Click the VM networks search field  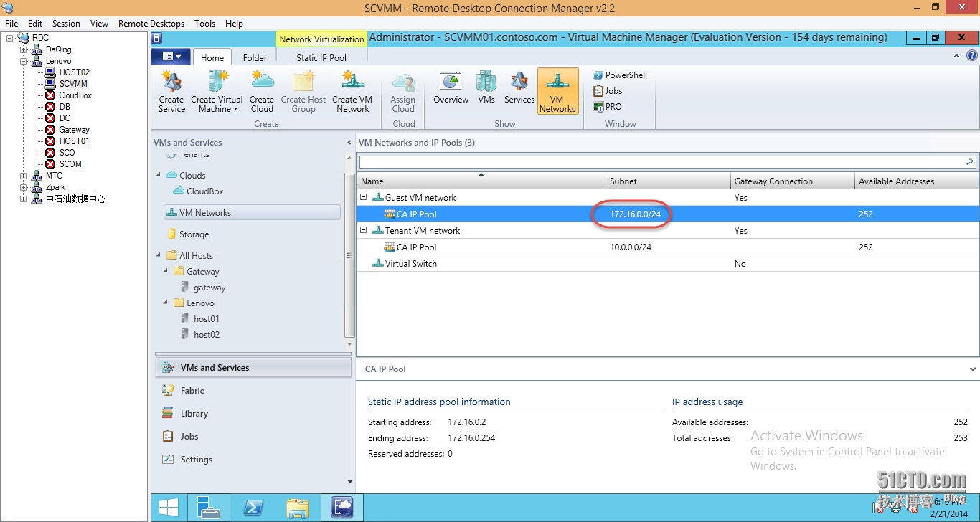[661, 162]
